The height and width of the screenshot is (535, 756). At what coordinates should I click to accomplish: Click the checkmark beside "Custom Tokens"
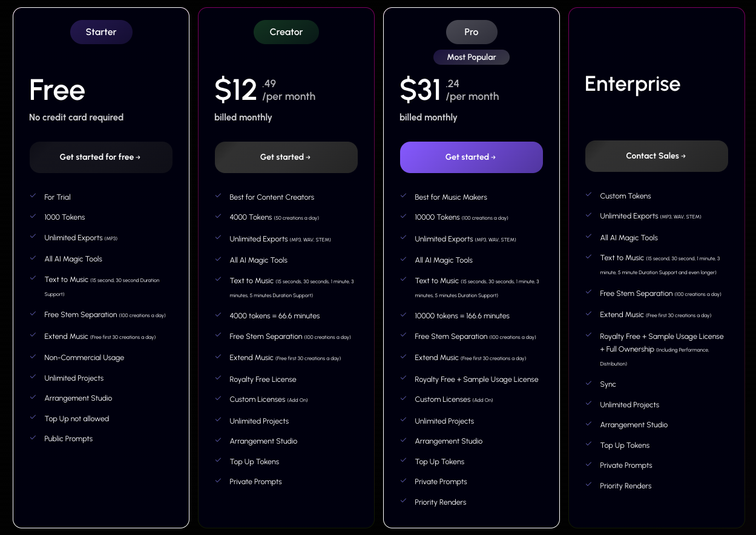click(588, 195)
